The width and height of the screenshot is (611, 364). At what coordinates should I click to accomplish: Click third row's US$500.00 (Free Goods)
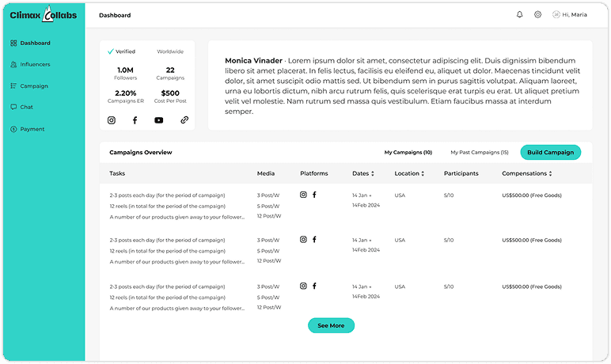[532, 286]
